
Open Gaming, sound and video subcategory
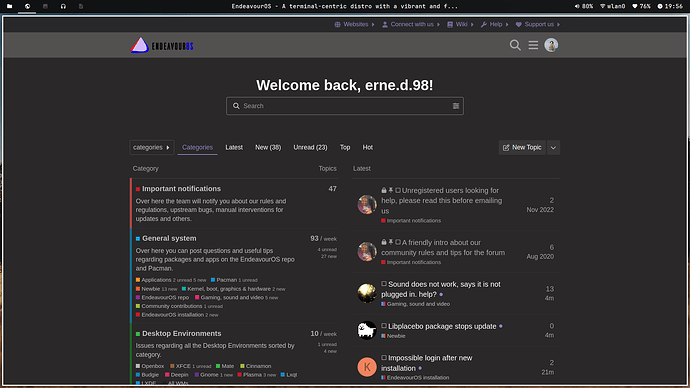pos(232,297)
